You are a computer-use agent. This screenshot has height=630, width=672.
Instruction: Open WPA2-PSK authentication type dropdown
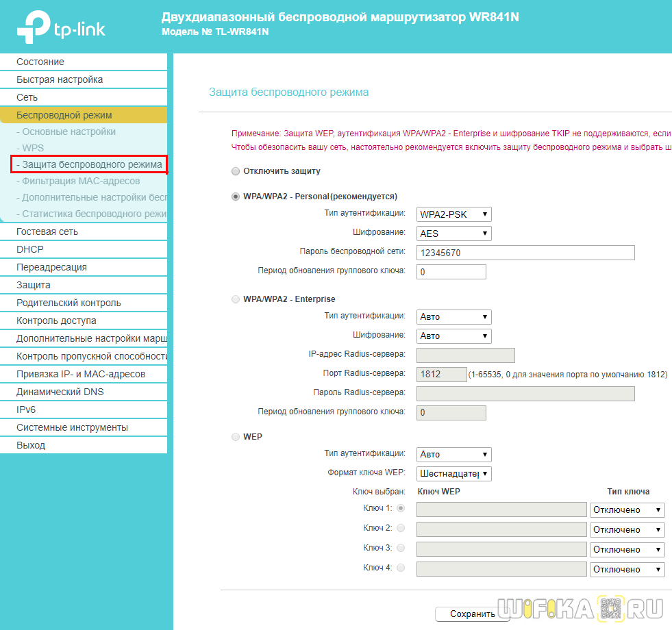[454, 214]
